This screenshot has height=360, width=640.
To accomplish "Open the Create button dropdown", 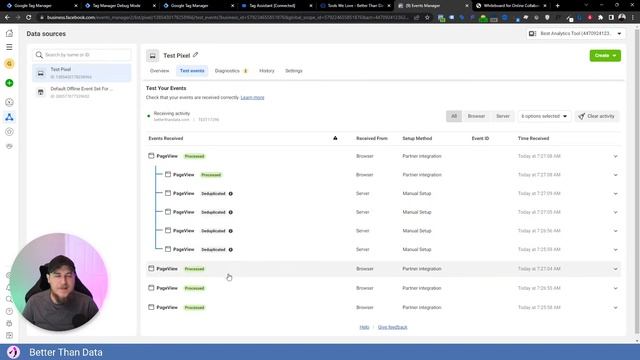I will 605,56.
